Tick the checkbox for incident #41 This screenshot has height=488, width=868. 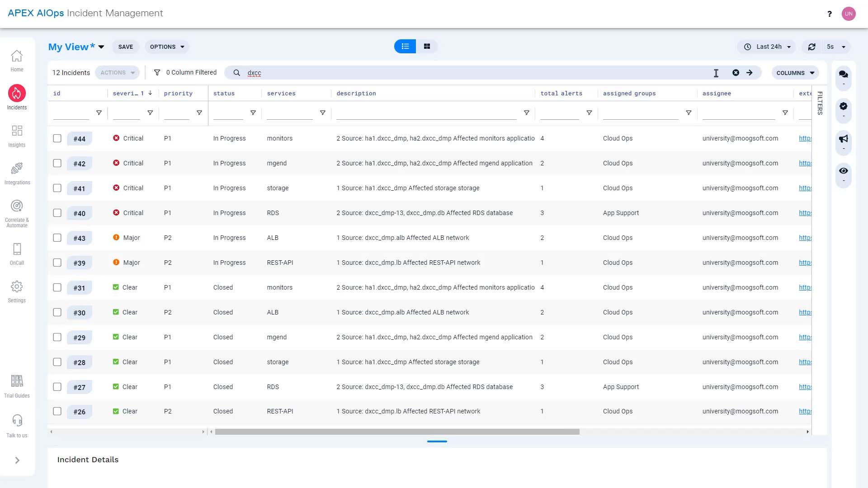click(x=57, y=188)
